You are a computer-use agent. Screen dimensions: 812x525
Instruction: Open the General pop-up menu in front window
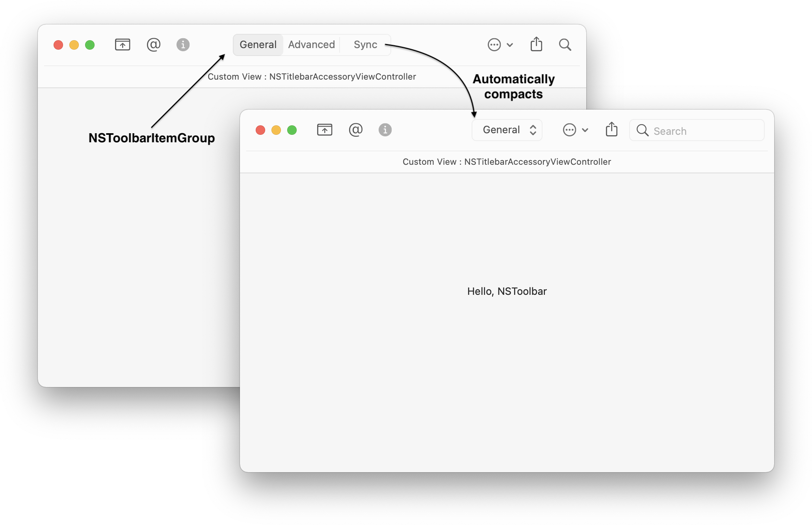click(x=507, y=130)
